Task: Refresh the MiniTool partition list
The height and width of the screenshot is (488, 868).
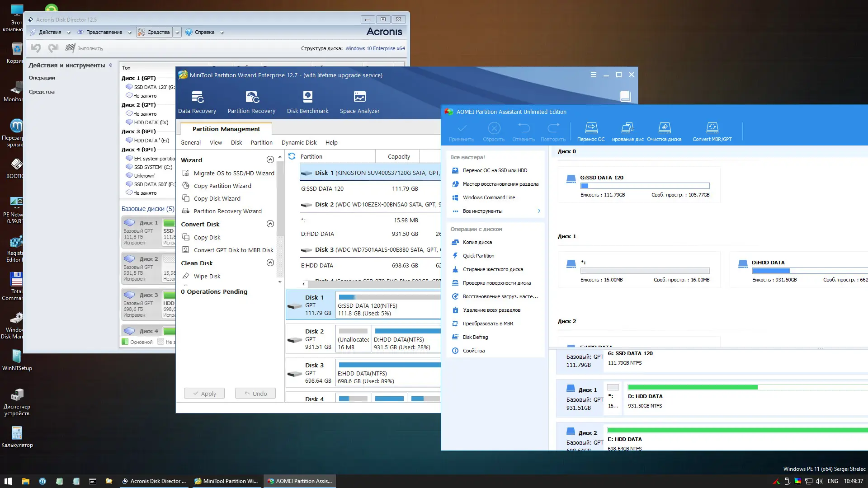Action: pos(292,156)
